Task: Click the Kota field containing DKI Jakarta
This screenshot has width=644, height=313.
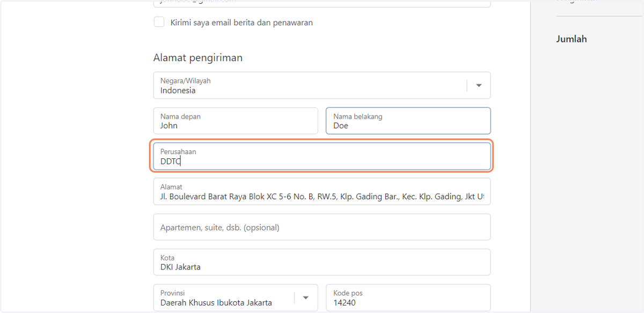Action: (322, 262)
